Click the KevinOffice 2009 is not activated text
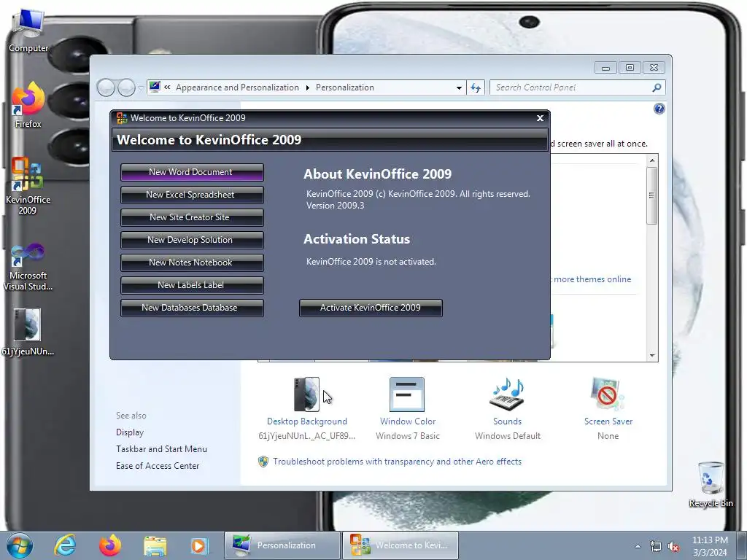 click(371, 262)
